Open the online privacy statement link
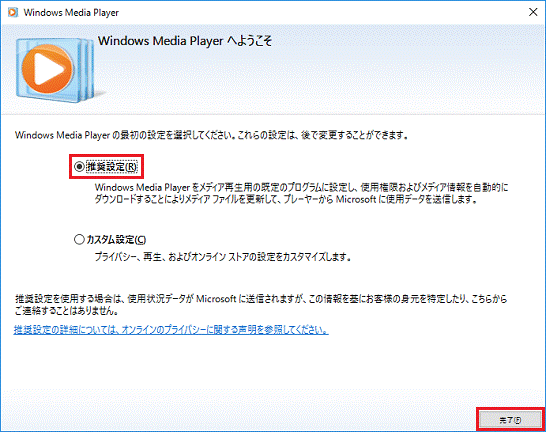The image size is (546, 432). pyautogui.click(x=171, y=329)
